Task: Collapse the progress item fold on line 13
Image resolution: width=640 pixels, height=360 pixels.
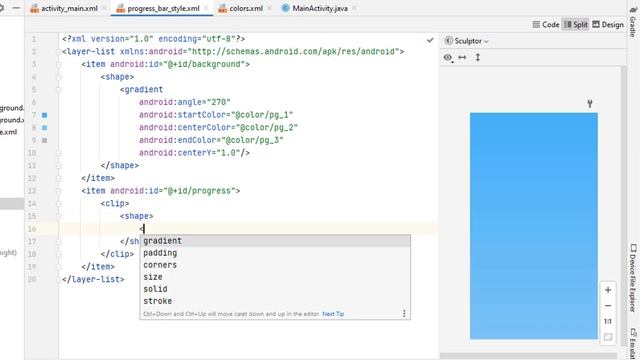Action: click(58, 191)
